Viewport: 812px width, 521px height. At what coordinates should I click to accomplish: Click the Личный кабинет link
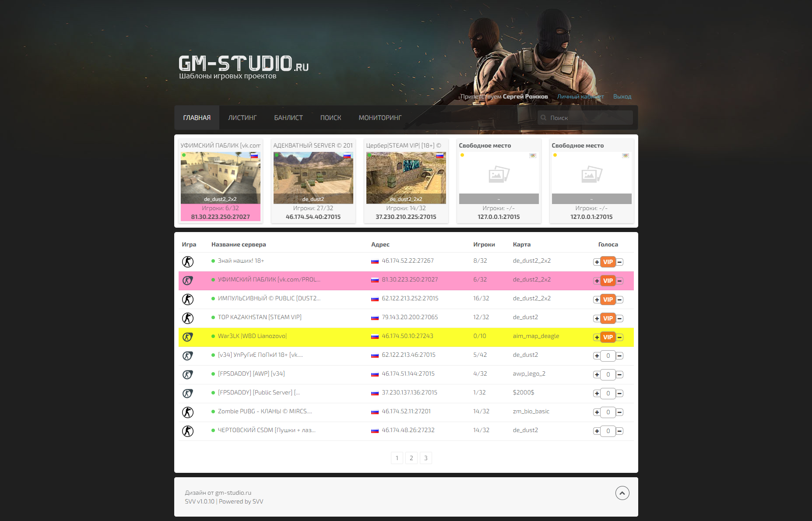click(580, 97)
